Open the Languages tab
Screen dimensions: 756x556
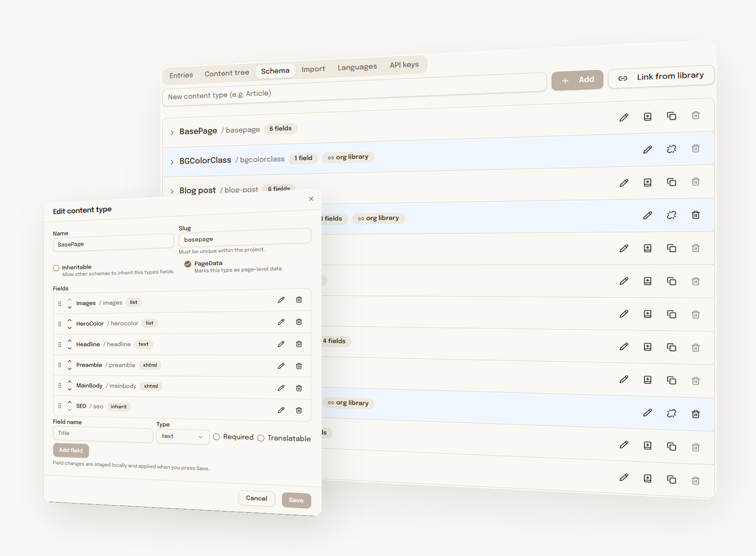357,67
